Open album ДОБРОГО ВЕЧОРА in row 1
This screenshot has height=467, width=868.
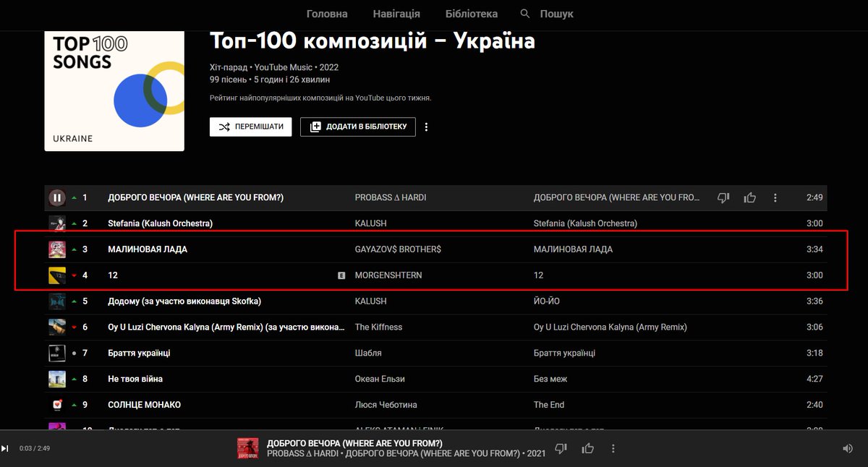coord(618,197)
